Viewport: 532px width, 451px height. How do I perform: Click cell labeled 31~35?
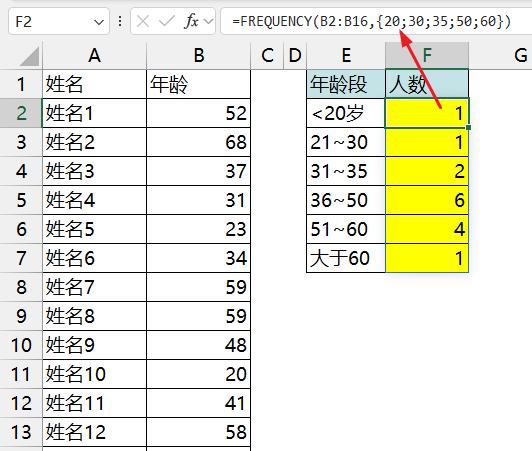[x=346, y=171]
